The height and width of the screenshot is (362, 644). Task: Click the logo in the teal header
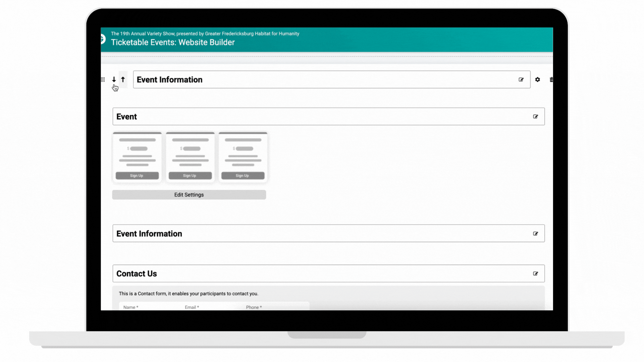[103, 39]
